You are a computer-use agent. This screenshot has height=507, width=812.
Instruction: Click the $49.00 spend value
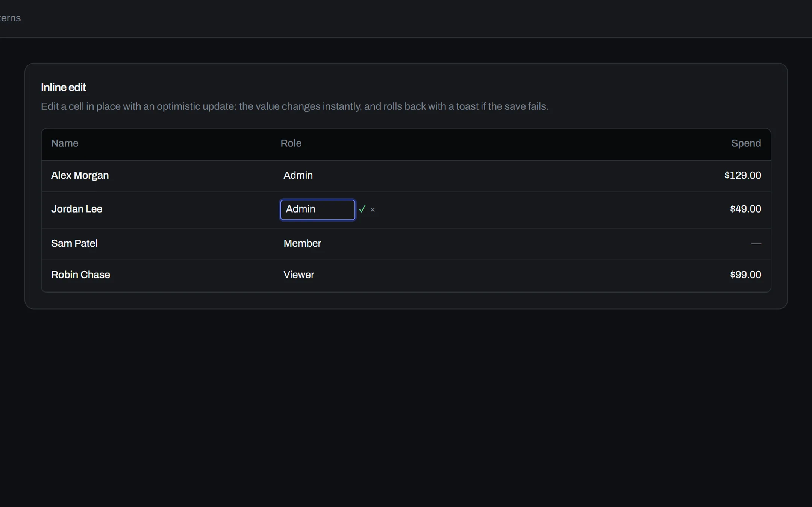[x=745, y=209]
